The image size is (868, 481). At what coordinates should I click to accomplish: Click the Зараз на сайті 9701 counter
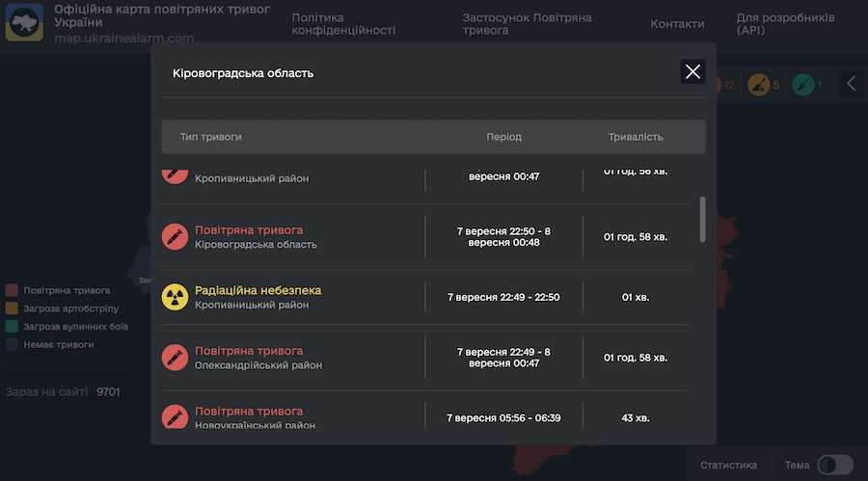pos(63,392)
